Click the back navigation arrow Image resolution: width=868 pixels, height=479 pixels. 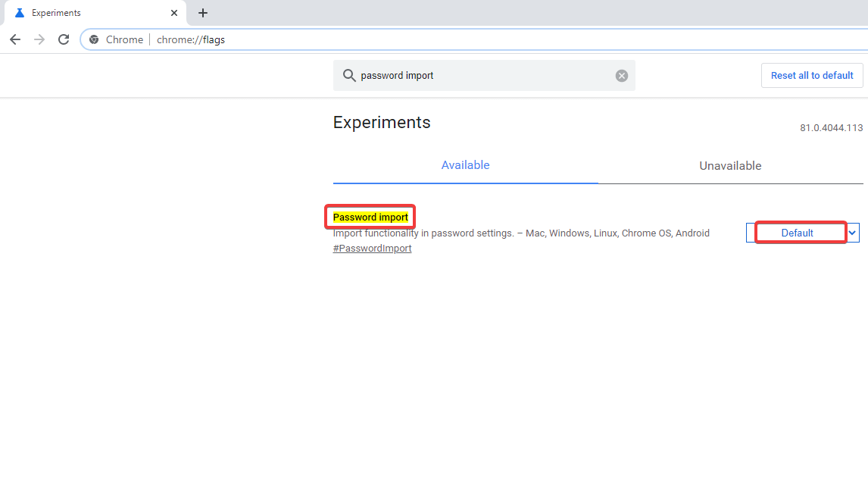pyautogui.click(x=15, y=39)
